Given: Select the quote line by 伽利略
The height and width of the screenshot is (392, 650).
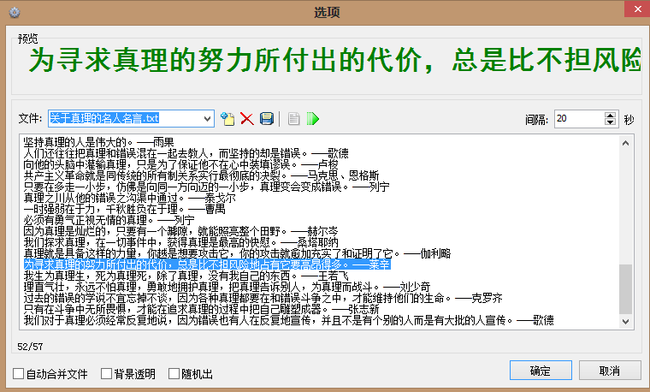Looking at the screenshot, I should (237, 254).
